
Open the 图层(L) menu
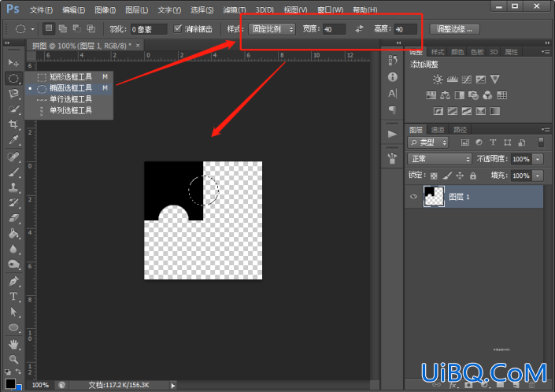click(x=137, y=10)
